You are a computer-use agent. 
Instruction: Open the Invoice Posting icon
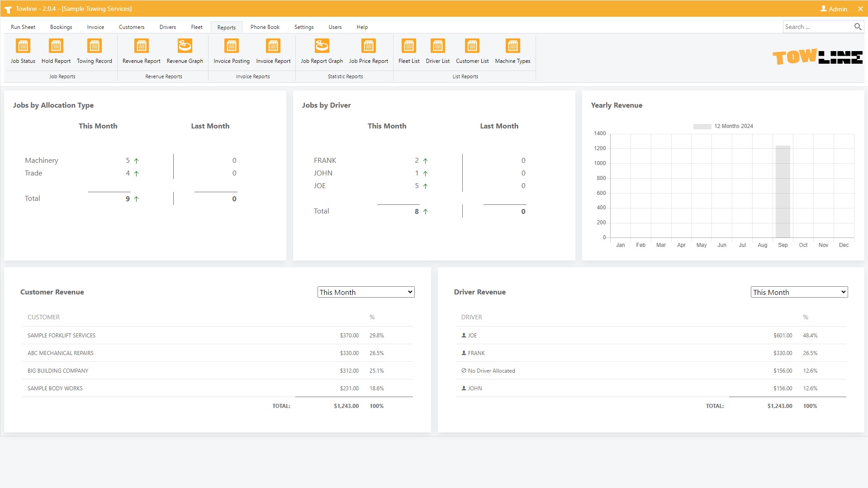[231, 46]
